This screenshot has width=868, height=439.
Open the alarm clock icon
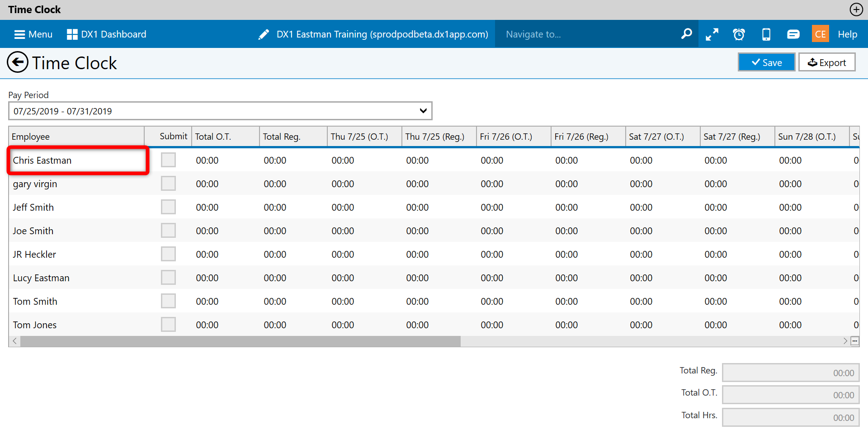tap(739, 34)
